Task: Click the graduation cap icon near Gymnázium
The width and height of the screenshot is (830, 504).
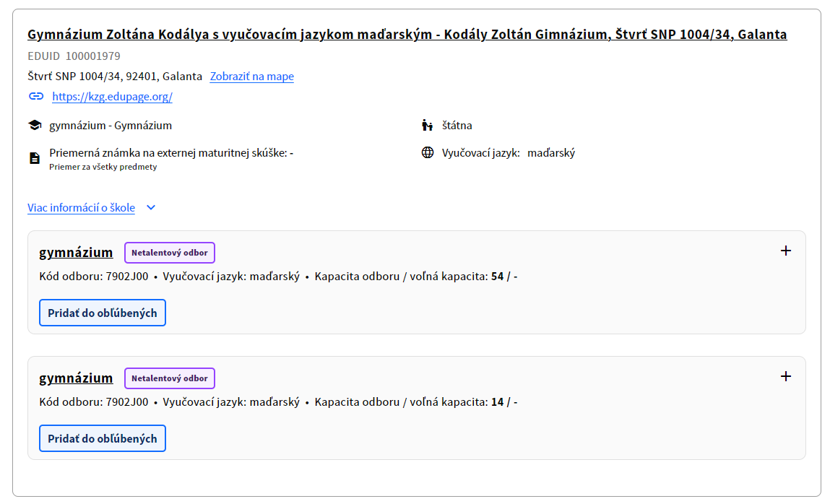Action: pos(34,124)
